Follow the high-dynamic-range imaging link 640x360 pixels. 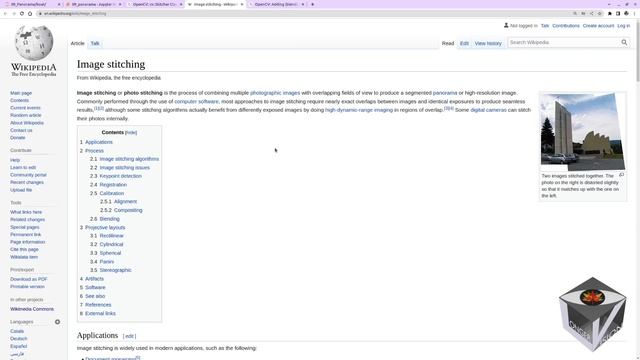(x=359, y=110)
